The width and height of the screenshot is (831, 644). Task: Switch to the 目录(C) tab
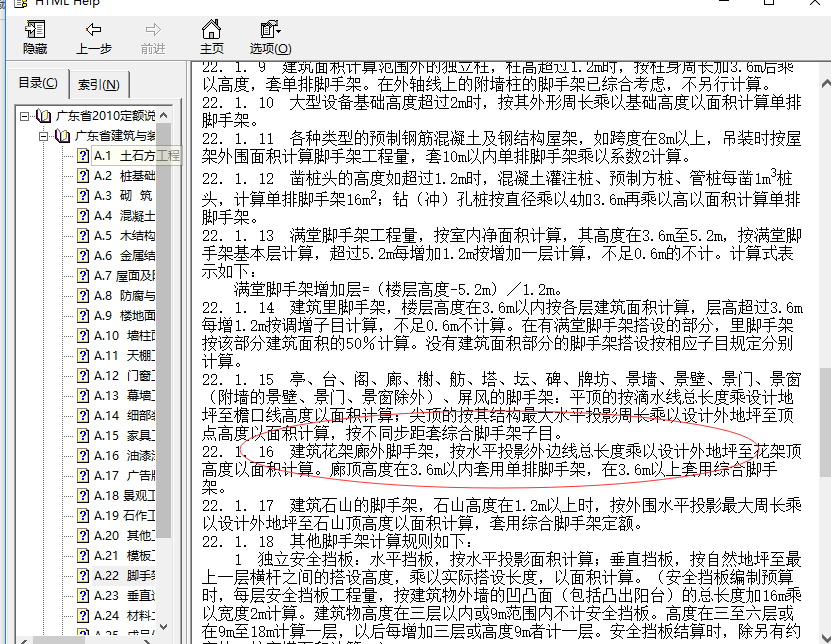point(38,83)
